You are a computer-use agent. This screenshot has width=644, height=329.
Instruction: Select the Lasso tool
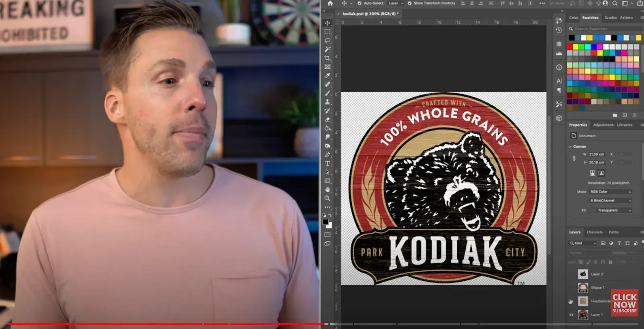(x=327, y=40)
